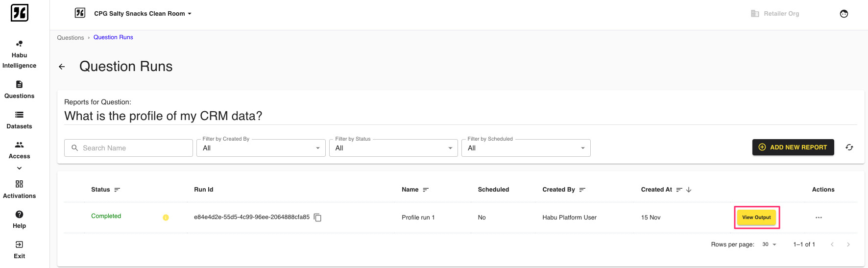Click the Questions breadcrumb link
The height and width of the screenshot is (268, 868).
[x=71, y=38]
